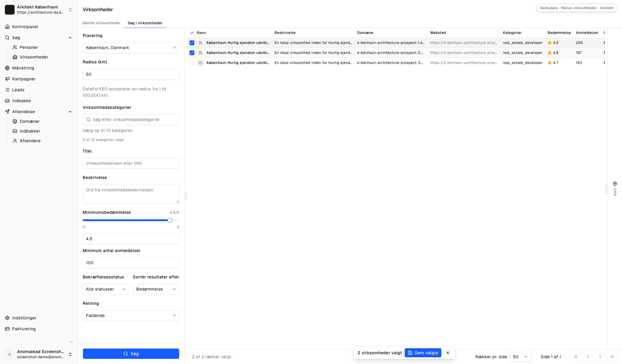Open Indbakker tray icon under Afsendelse
Image resolution: width=622 pixels, height=364 pixels.
[x=15, y=131]
